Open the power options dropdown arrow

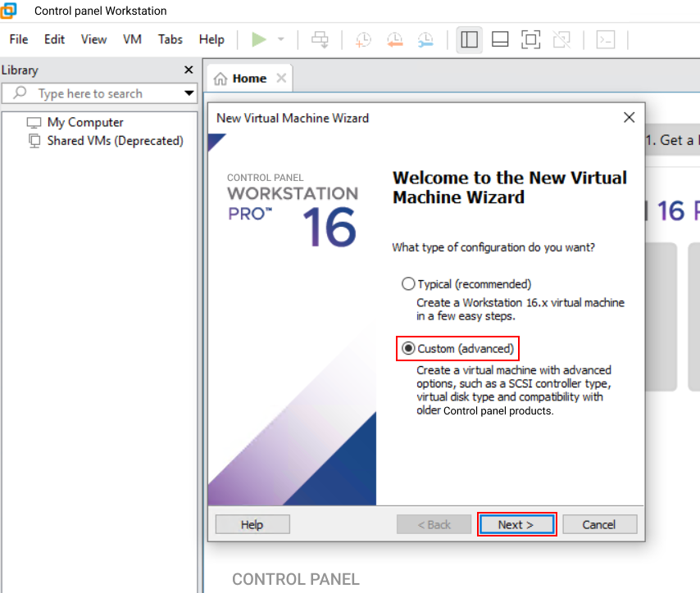coord(281,39)
